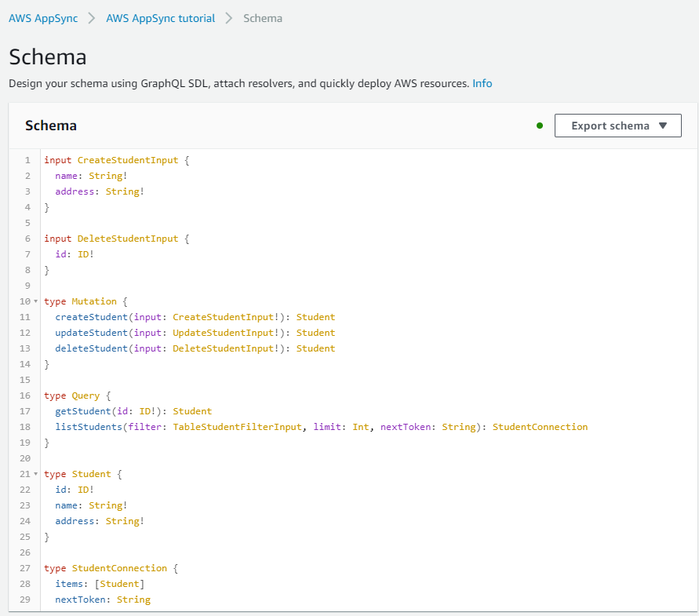Click the CreateStudentInput declaration on line 1
699x616 pixels.
click(127, 160)
